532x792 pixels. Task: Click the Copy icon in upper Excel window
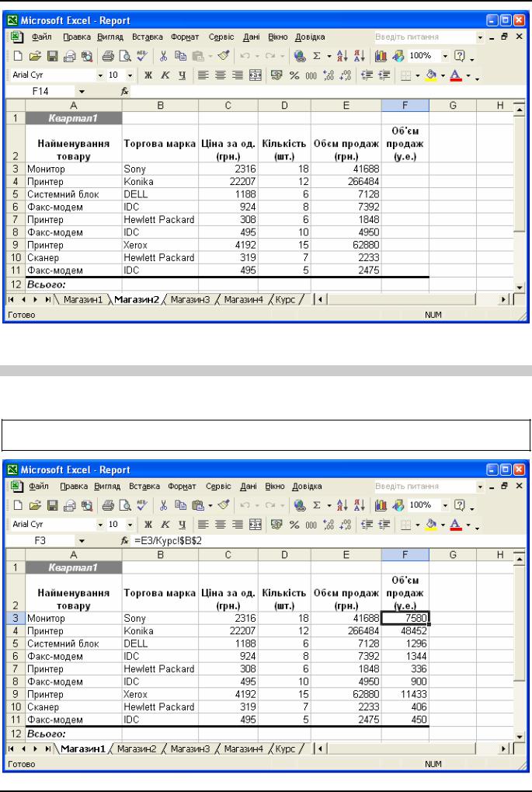tap(180, 56)
